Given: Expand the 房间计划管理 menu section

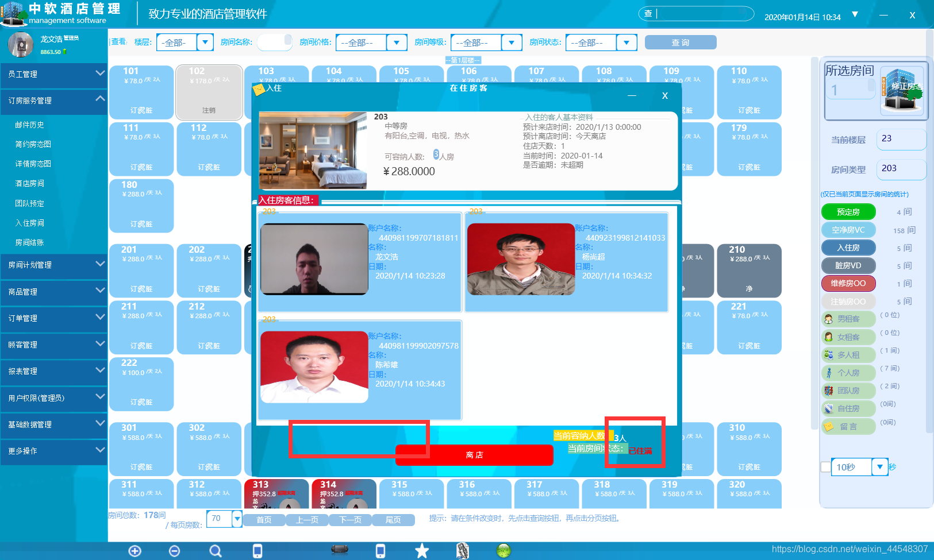Looking at the screenshot, I should point(53,265).
